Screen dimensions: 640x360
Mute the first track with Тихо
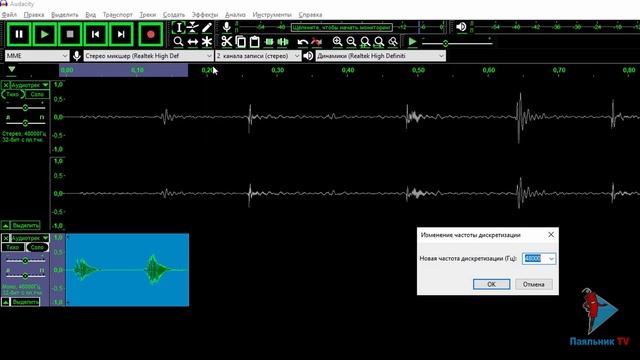click(13, 94)
